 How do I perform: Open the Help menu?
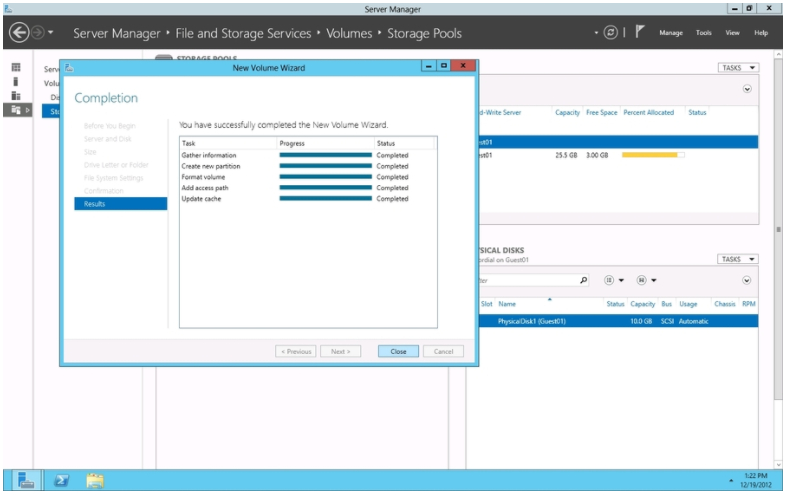pyautogui.click(x=760, y=33)
